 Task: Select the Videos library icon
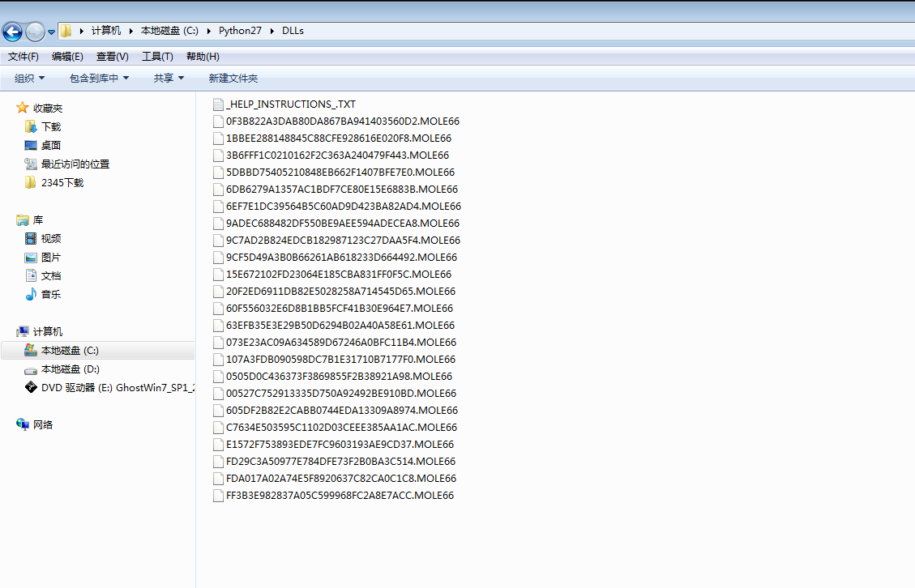(31, 239)
